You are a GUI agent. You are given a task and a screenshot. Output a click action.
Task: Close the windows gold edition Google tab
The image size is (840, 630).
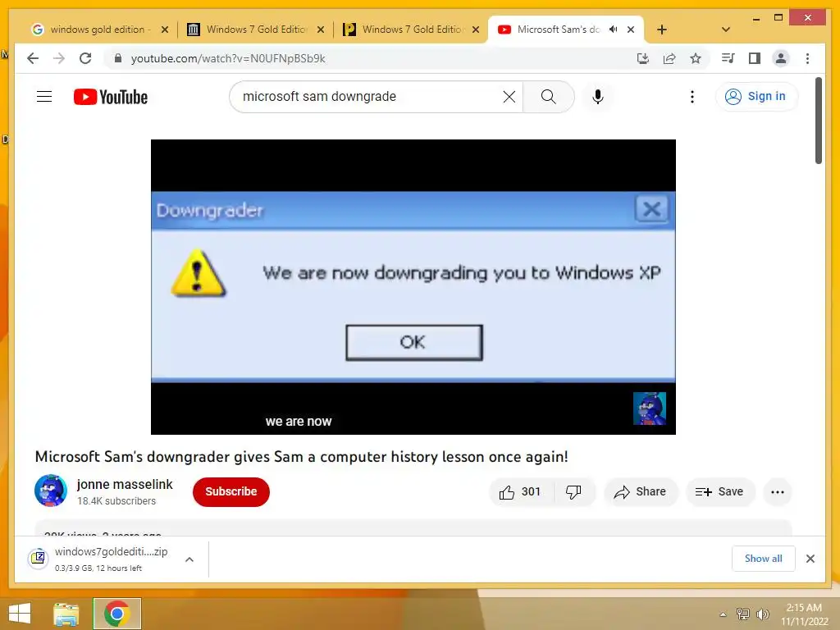pyautogui.click(x=164, y=30)
